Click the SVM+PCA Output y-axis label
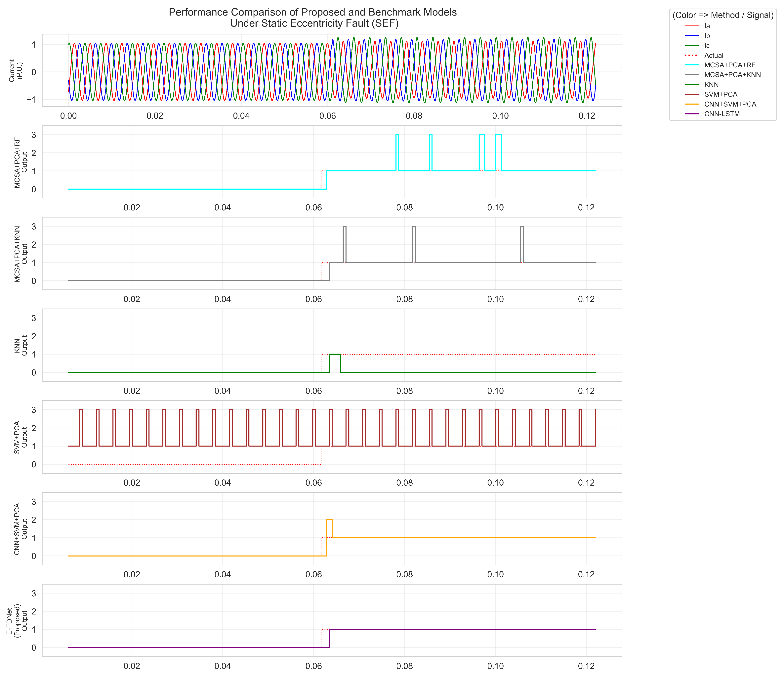The image size is (784, 677). (21, 437)
